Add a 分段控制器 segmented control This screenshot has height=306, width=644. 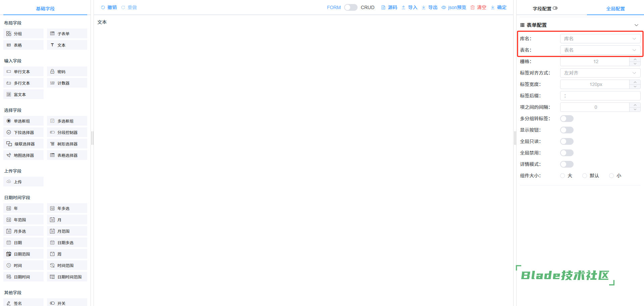pyautogui.click(x=67, y=132)
